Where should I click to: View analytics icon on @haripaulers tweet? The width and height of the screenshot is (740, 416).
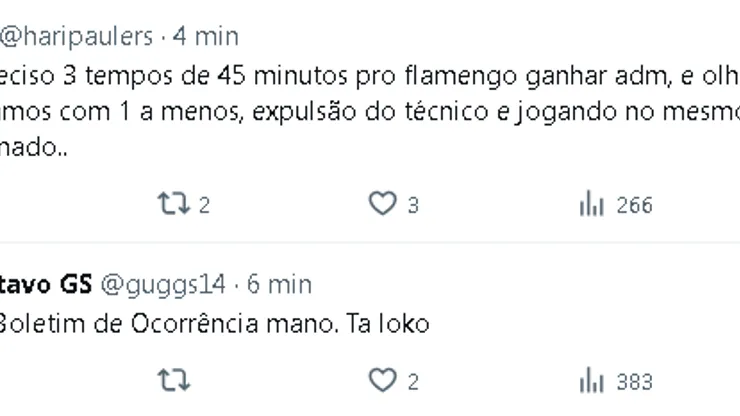(x=592, y=205)
